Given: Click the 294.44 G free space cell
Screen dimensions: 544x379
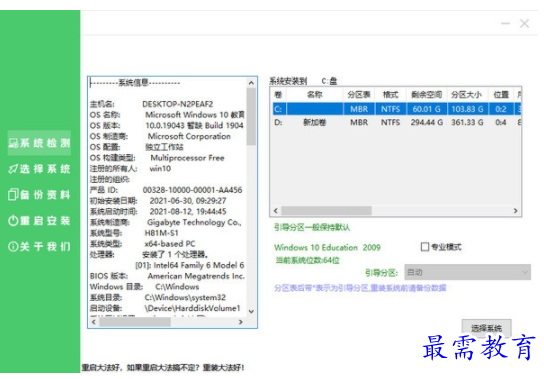Looking at the screenshot, I should [426, 122].
